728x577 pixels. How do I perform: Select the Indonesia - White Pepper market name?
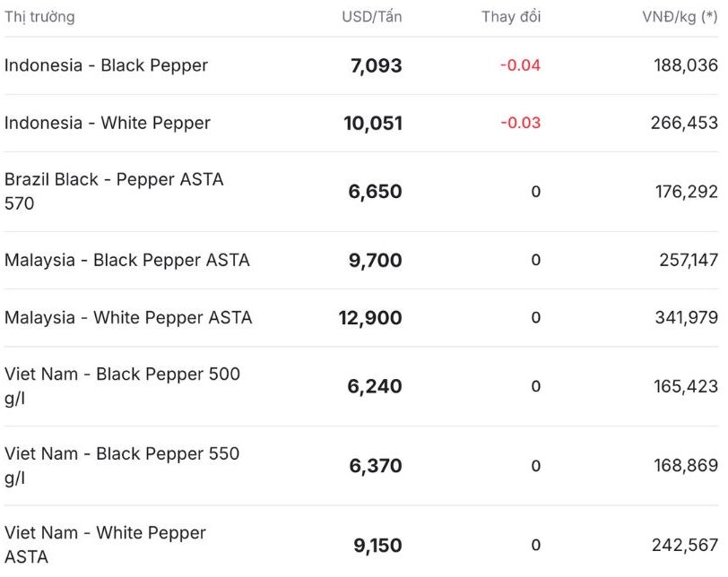click(x=107, y=123)
